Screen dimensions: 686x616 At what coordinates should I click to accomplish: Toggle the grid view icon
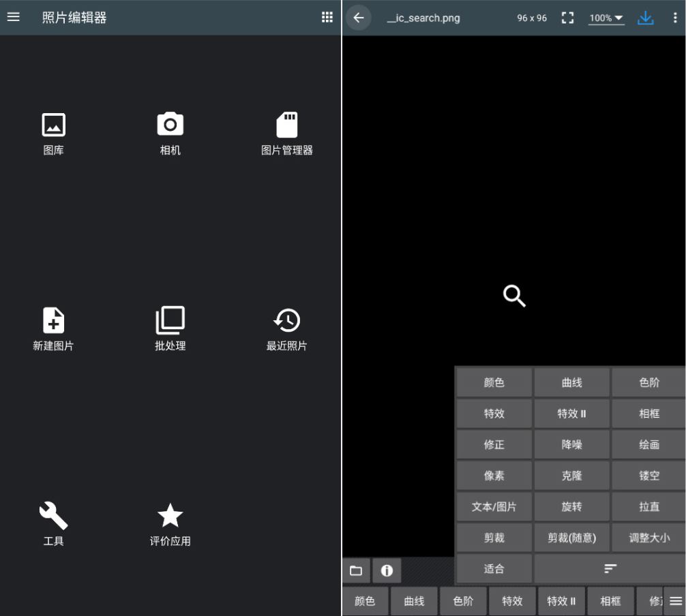coord(327,18)
